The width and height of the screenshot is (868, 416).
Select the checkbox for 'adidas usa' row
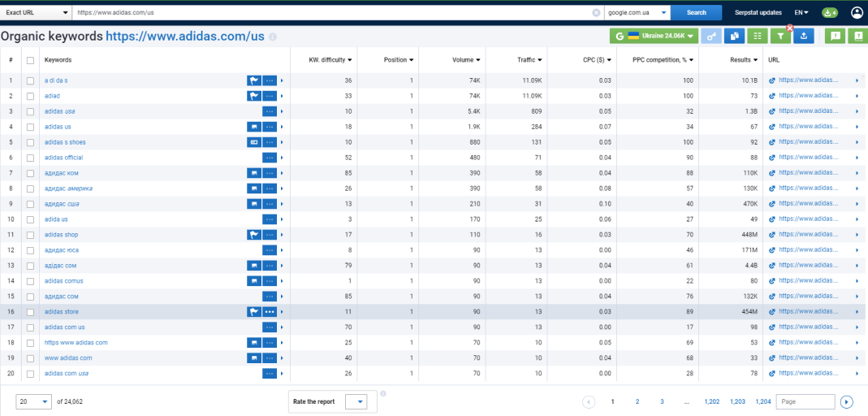pos(30,111)
